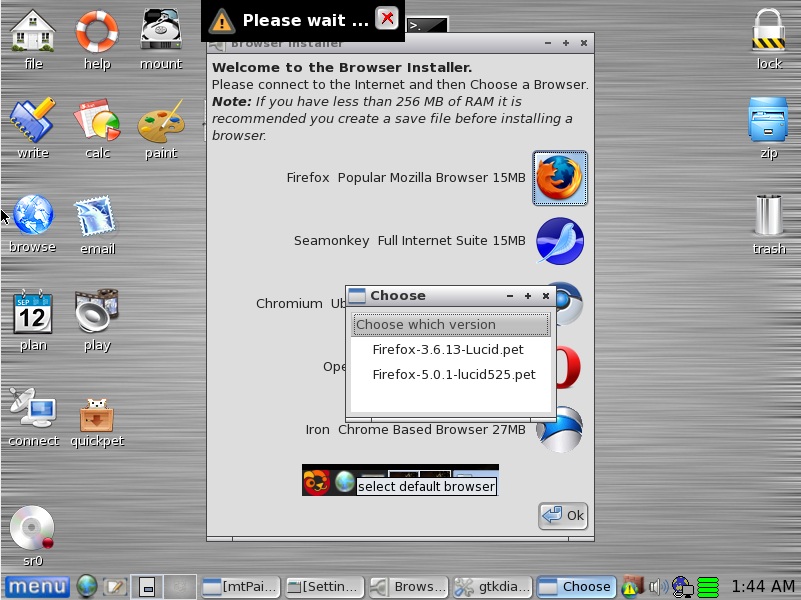
Task: Click the Choose which version column header
Action: (x=451, y=325)
